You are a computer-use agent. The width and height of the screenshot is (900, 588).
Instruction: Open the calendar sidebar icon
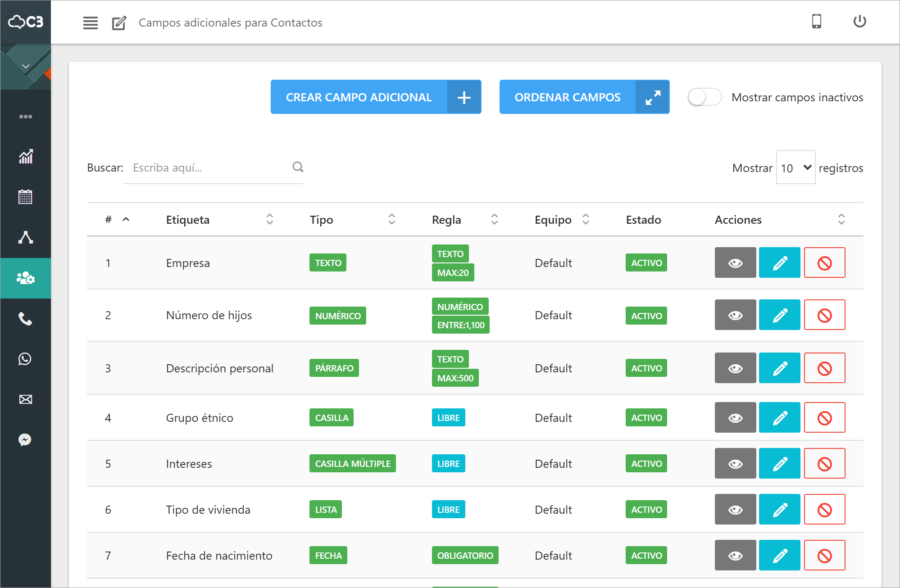(x=26, y=197)
